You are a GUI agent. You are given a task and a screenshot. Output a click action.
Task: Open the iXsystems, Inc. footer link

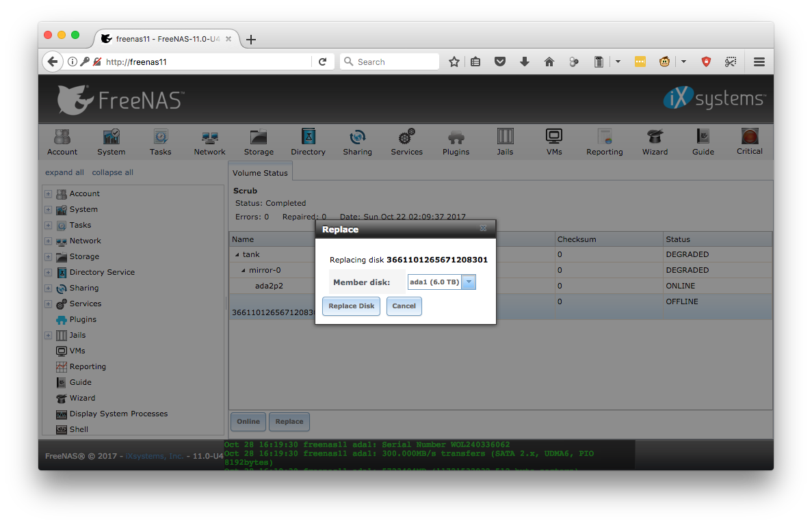tap(155, 456)
